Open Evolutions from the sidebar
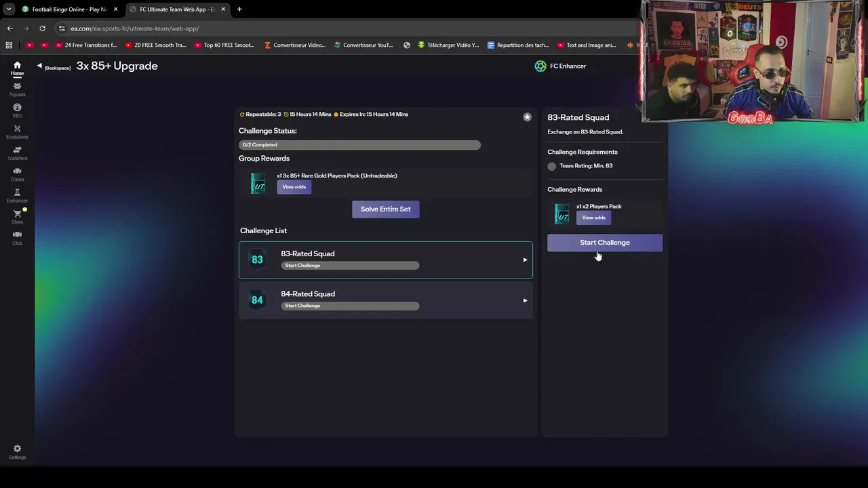The image size is (868, 488). (17, 132)
